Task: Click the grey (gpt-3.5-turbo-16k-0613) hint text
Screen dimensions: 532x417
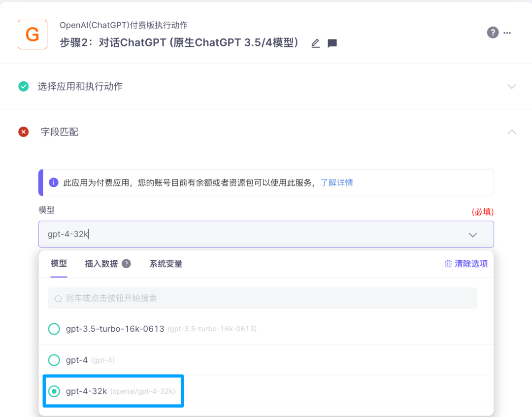Action: [x=212, y=329]
